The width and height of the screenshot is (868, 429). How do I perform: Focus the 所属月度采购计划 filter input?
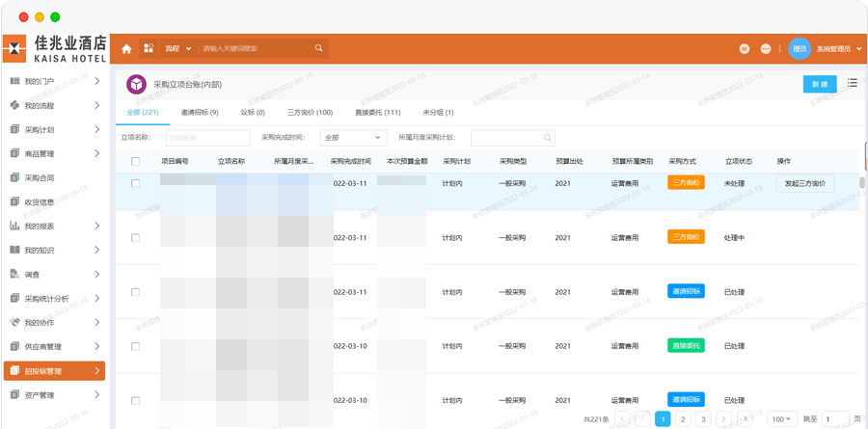click(x=513, y=138)
